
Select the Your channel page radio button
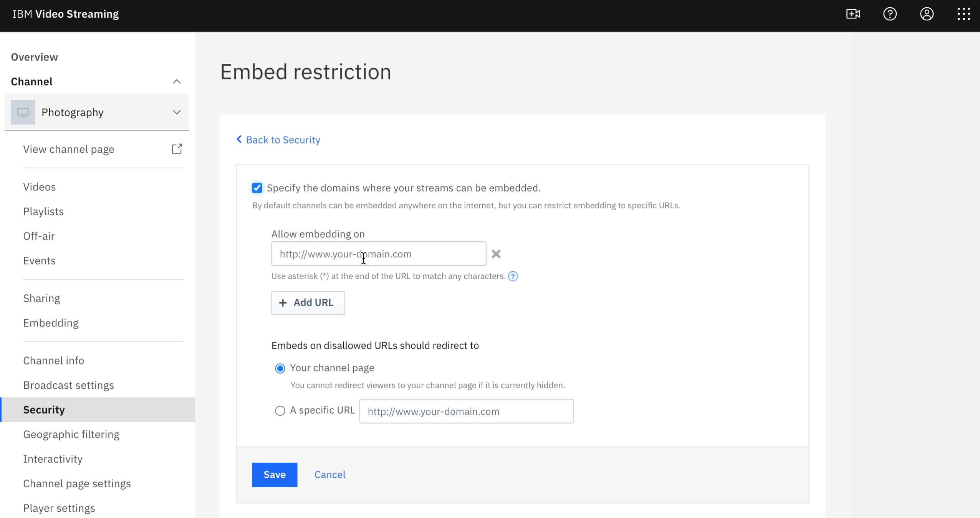tap(280, 368)
